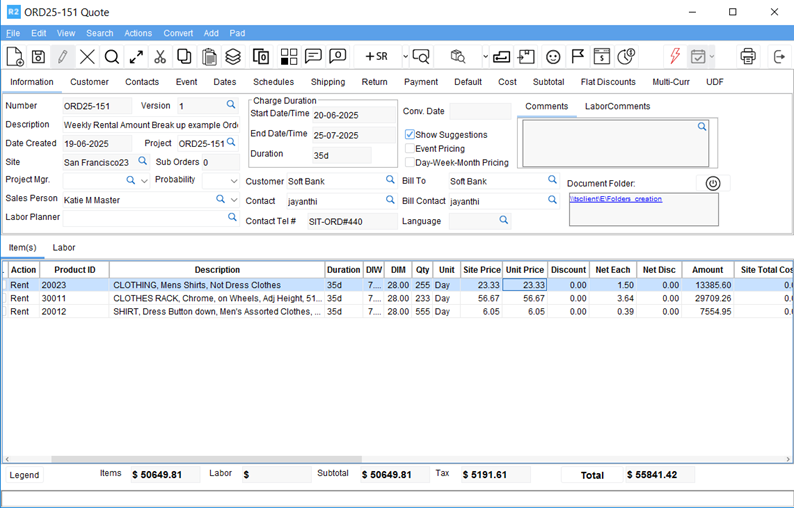Click the printer icon in toolbar

click(748, 57)
